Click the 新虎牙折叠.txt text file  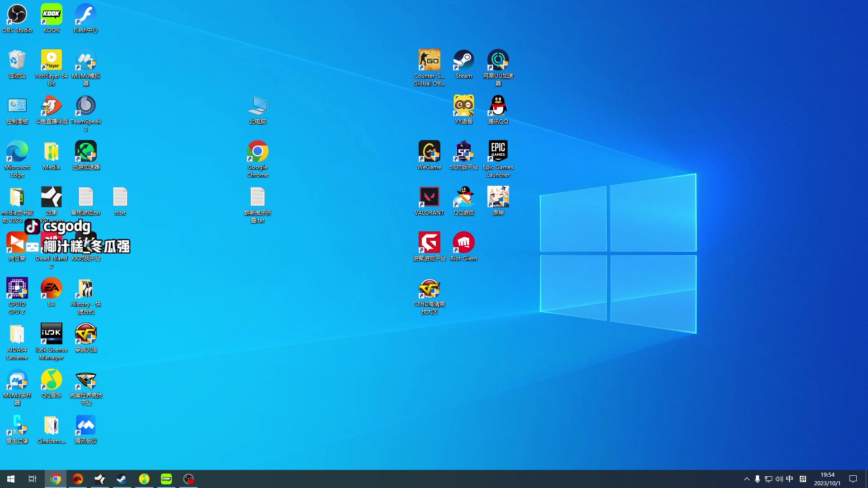tap(258, 205)
